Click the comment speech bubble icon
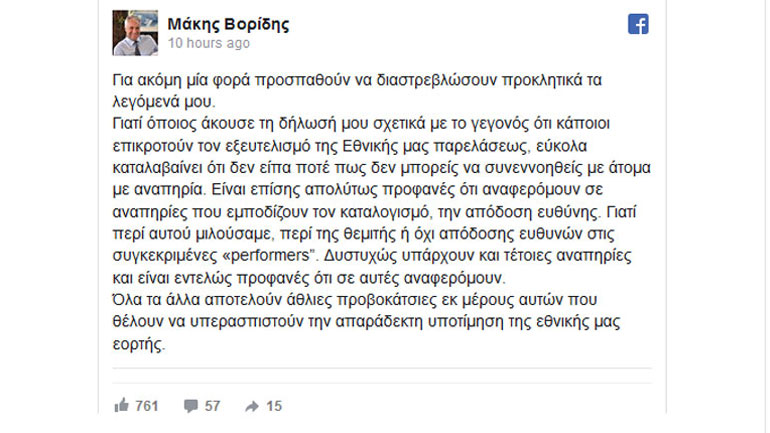 (x=190, y=405)
